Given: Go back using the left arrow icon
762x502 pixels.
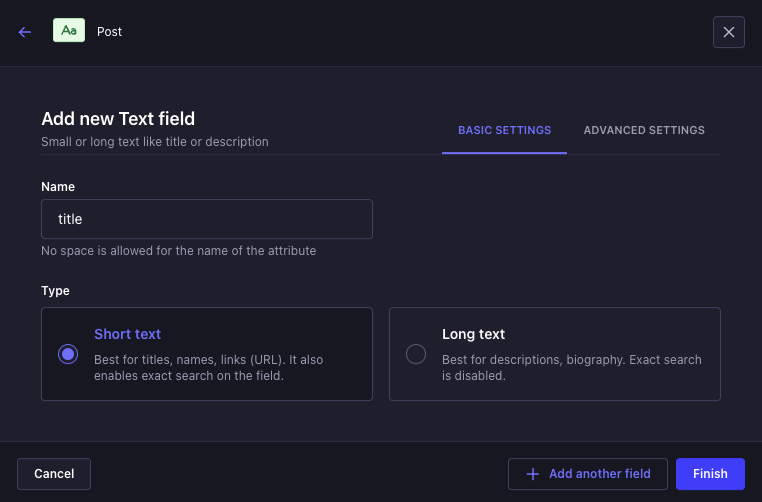Looking at the screenshot, I should (x=25, y=32).
